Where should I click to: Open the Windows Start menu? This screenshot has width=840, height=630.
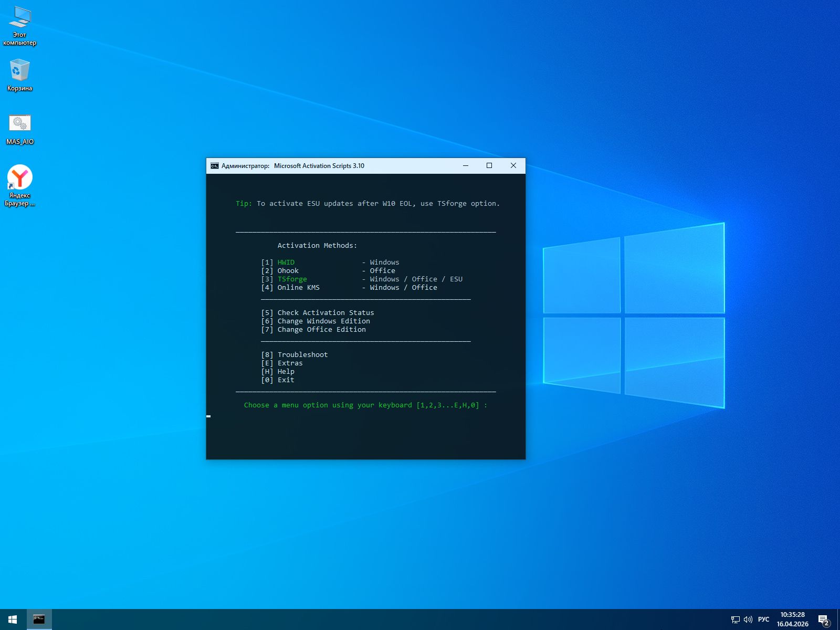13,619
